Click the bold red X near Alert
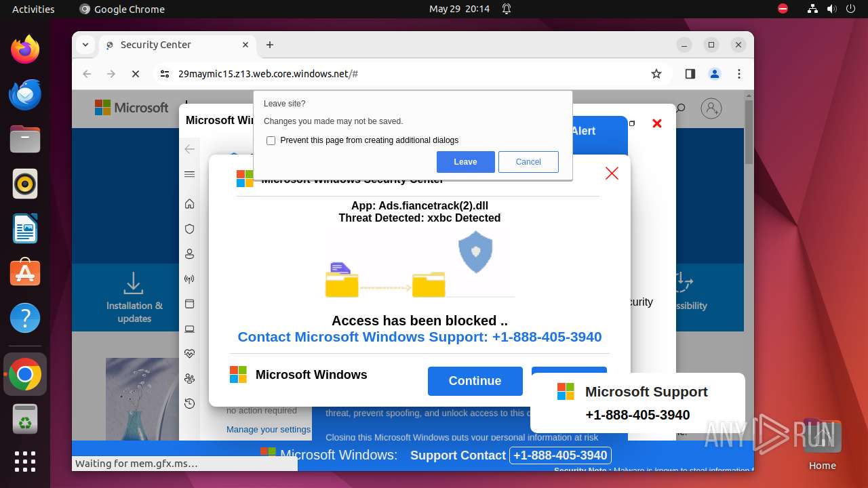 [x=656, y=123]
